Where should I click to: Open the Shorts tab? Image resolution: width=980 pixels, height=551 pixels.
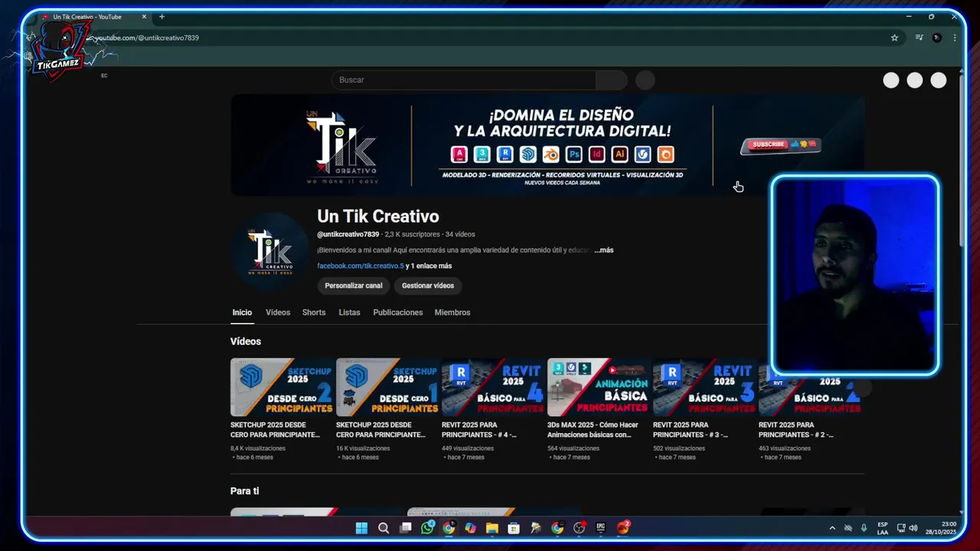pyautogui.click(x=314, y=312)
